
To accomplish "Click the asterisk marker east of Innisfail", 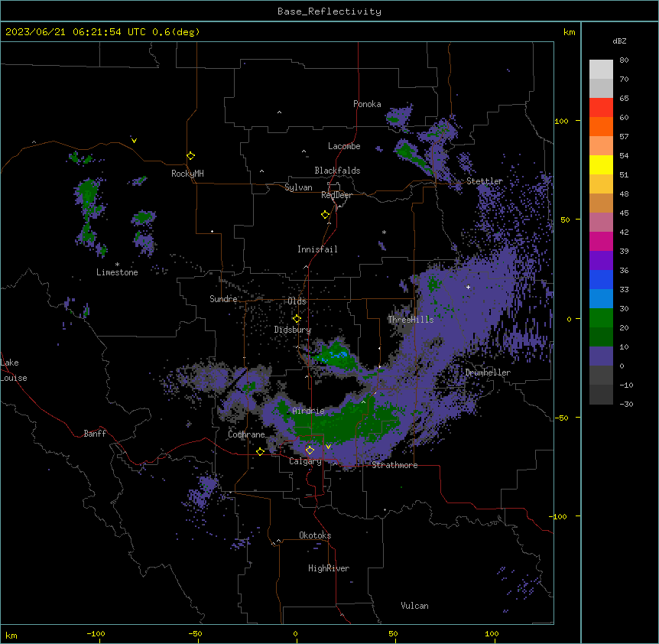I will point(384,232).
